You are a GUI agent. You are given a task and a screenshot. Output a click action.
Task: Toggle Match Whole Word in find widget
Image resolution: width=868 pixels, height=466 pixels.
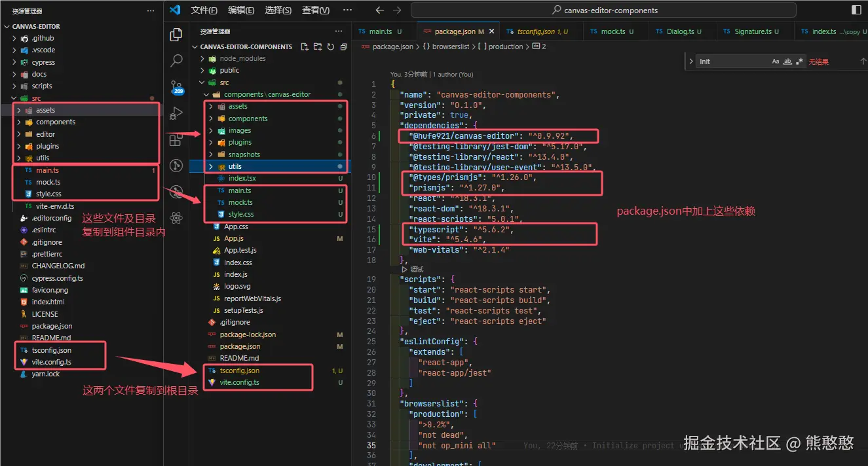coord(788,62)
